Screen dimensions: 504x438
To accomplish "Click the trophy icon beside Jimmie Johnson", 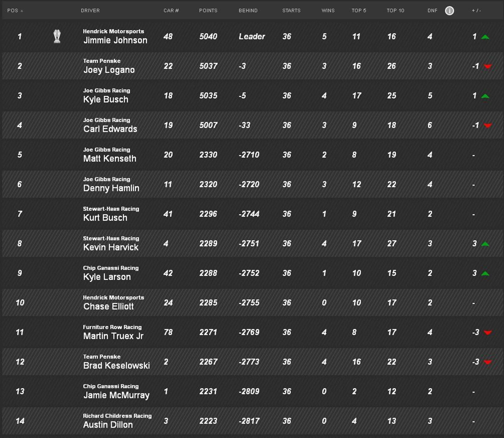I will [x=57, y=36].
